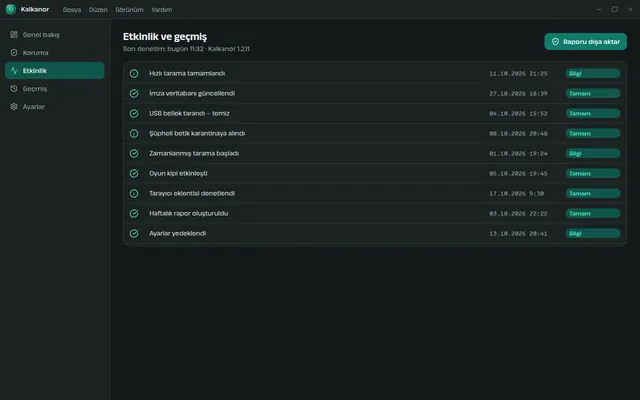This screenshot has height=400, width=640.
Task: Click Bilgi badge on Hızlı tarama row
Action: click(x=593, y=73)
